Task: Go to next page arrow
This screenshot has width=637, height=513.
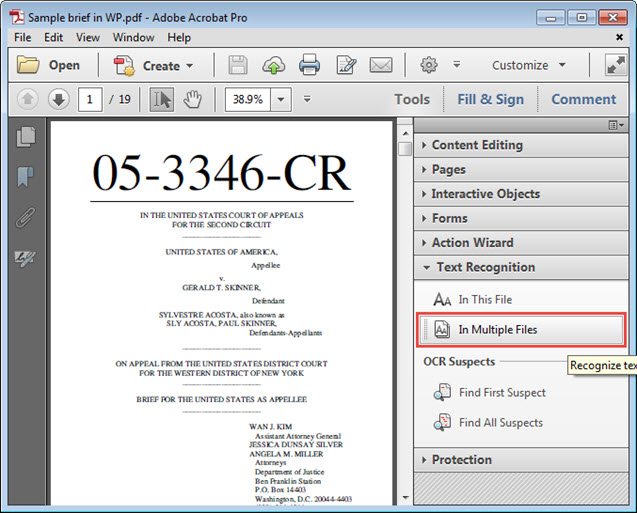Action: pos(58,99)
